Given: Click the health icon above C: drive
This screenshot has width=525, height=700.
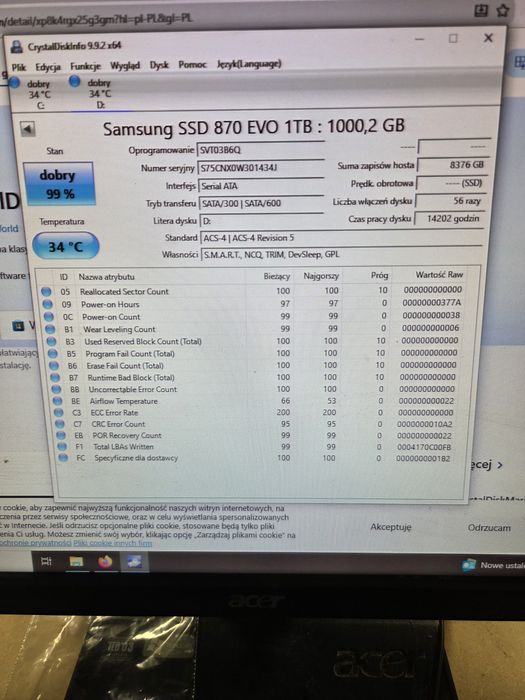Looking at the screenshot, I should (x=14, y=82).
